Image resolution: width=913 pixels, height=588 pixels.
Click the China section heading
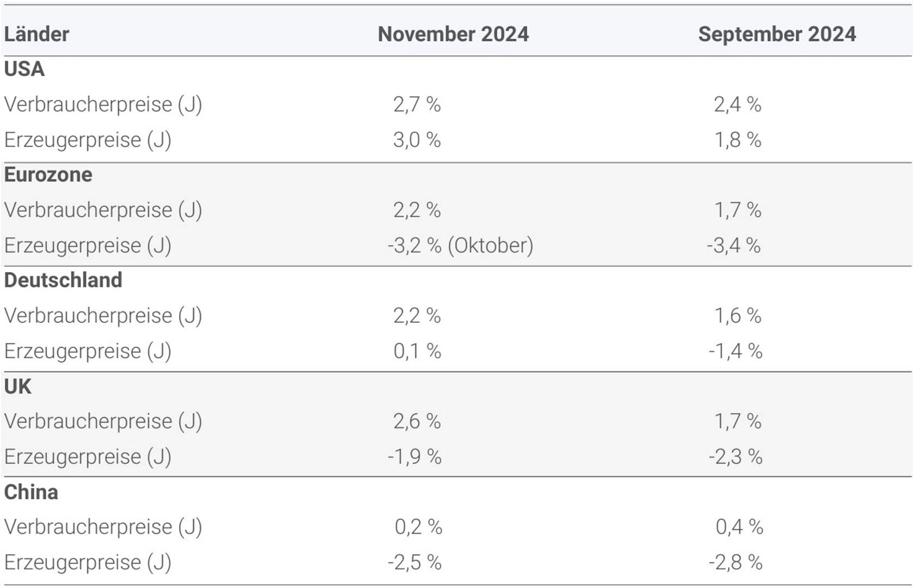[x=31, y=492]
